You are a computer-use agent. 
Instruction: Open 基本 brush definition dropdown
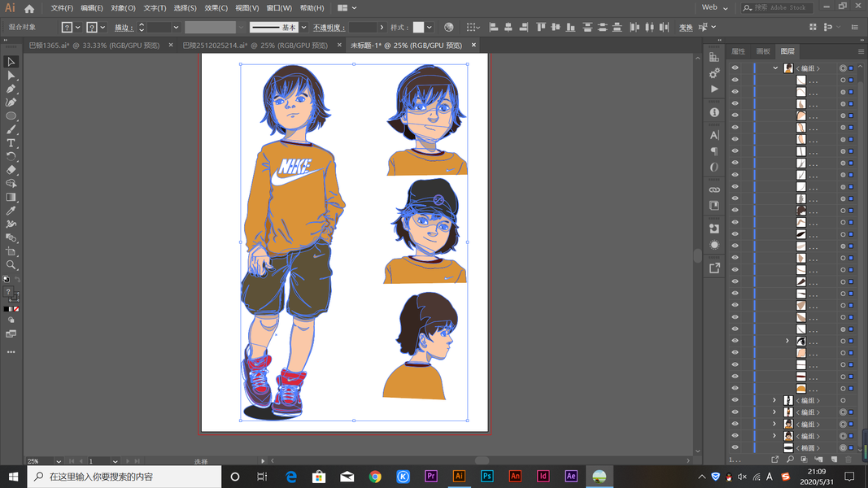(304, 27)
